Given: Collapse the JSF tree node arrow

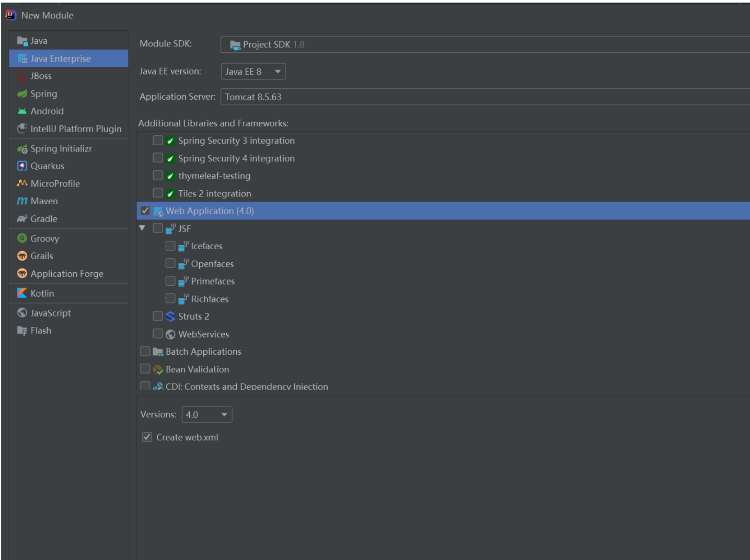Looking at the screenshot, I should pos(142,228).
